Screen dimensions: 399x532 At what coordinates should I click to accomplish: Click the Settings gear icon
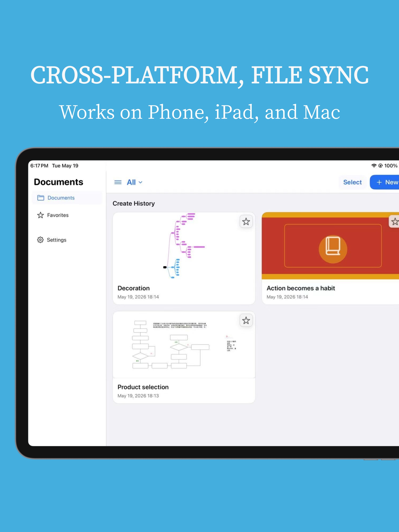pyautogui.click(x=41, y=240)
